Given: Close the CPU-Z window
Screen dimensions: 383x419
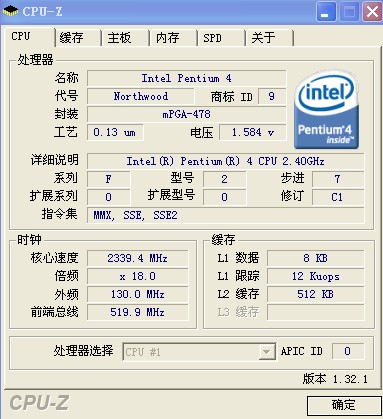Looking at the screenshot, I should point(372,12).
